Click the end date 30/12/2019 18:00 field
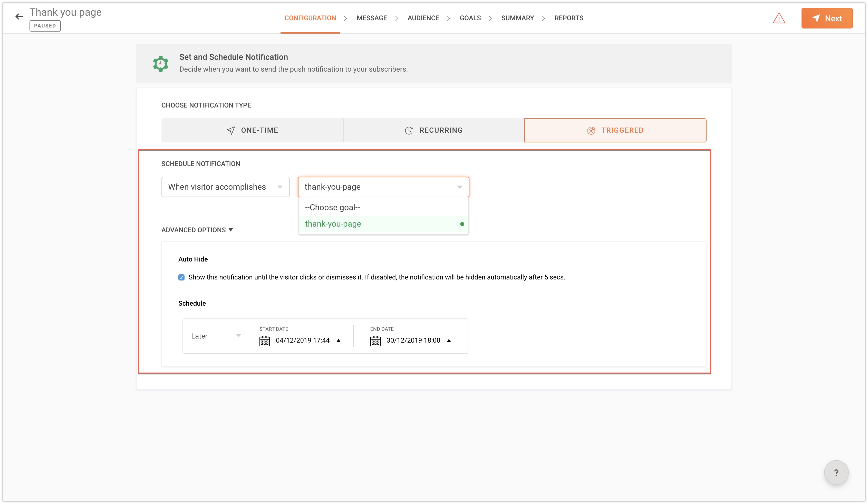Screen dimensions: 868x504 pyautogui.click(x=413, y=340)
